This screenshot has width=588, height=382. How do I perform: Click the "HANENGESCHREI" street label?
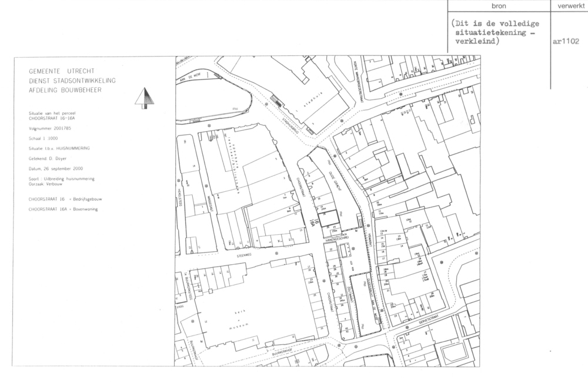[338, 238]
